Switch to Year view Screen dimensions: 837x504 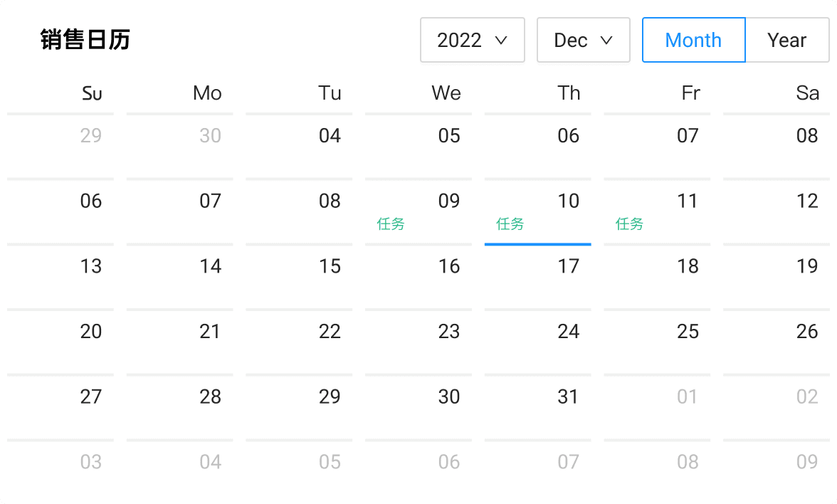[x=786, y=41]
